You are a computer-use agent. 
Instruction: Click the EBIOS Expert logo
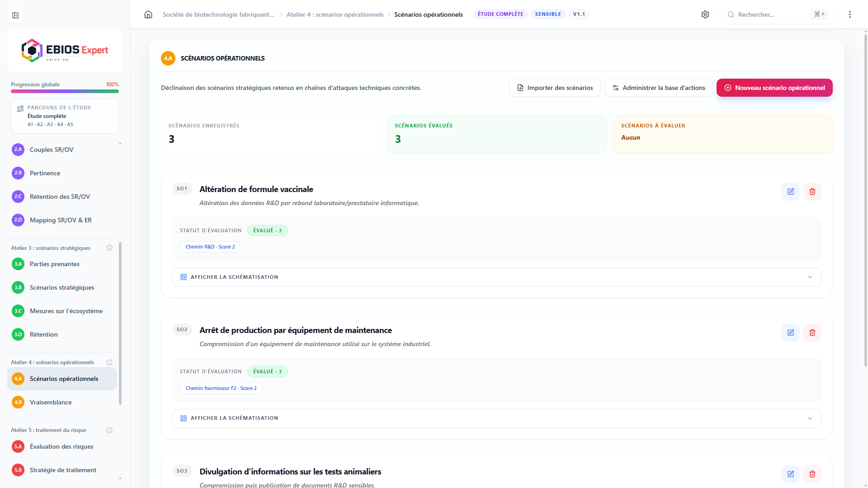(65, 51)
